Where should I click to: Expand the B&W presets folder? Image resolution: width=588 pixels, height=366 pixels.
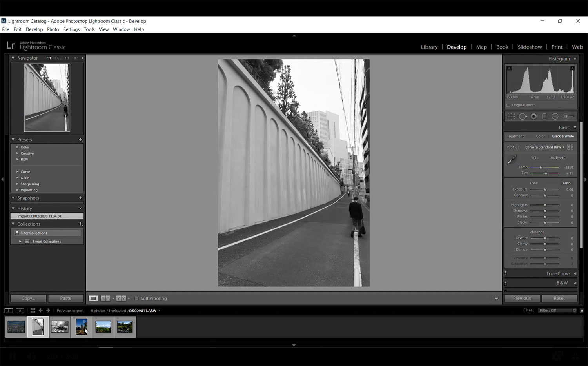click(18, 160)
